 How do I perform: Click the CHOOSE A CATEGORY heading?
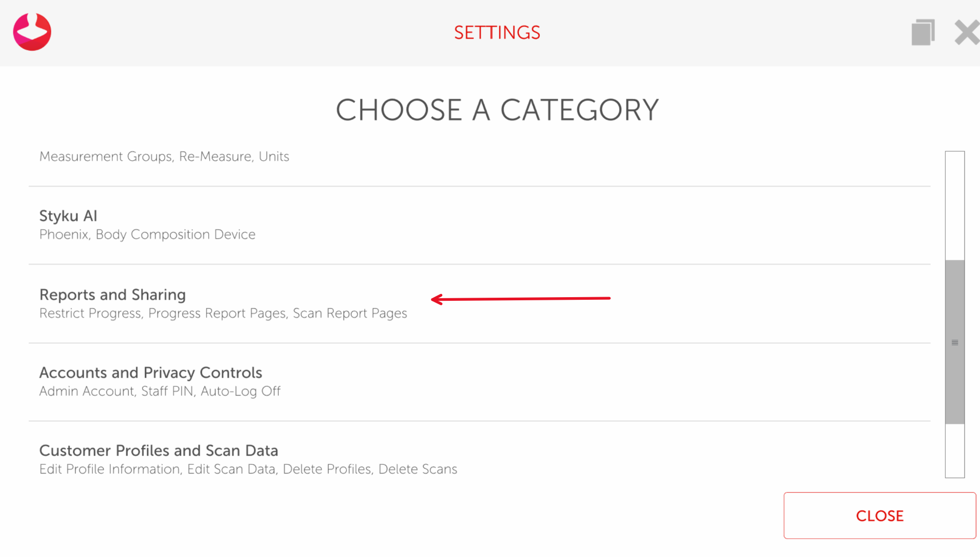click(x=497, y=110)
